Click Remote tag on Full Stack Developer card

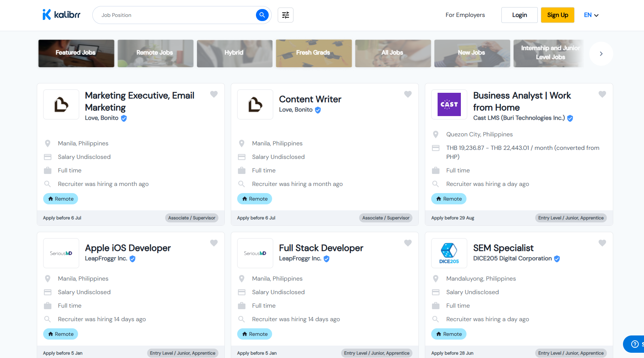tap(254, 334)
